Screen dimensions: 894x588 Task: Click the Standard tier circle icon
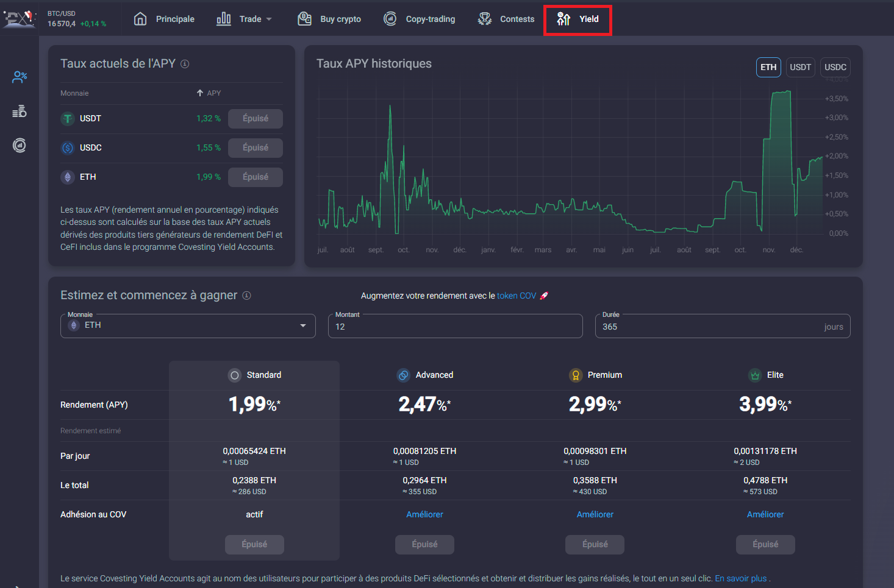coord(235,375)
